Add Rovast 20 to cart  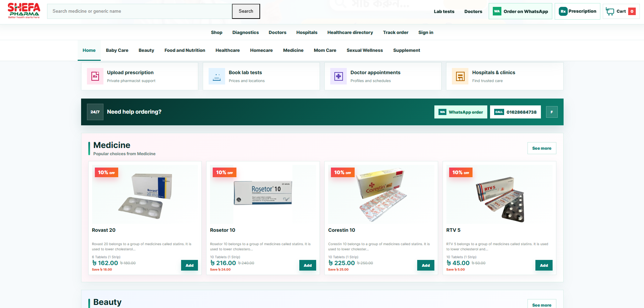point(190,265)
